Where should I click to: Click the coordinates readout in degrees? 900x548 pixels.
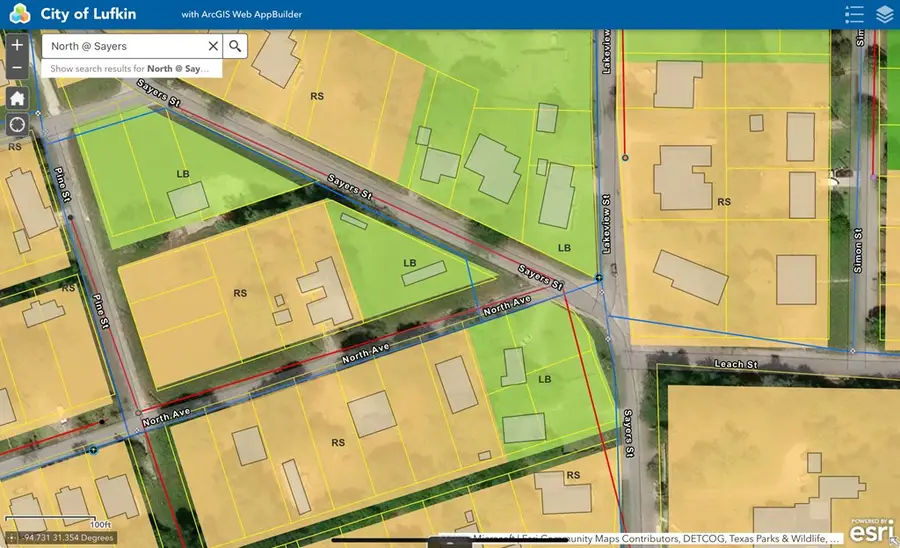[x=70, y=538]
